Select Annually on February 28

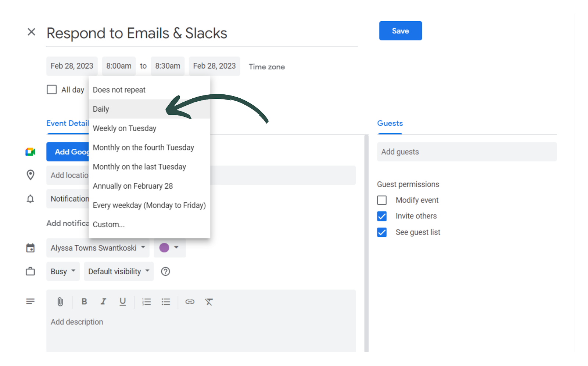click(150, 186)
